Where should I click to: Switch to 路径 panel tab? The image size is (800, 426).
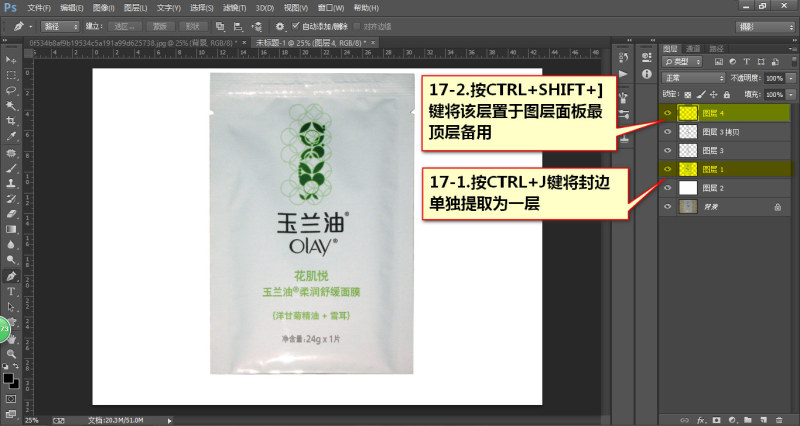click(716, 48)
